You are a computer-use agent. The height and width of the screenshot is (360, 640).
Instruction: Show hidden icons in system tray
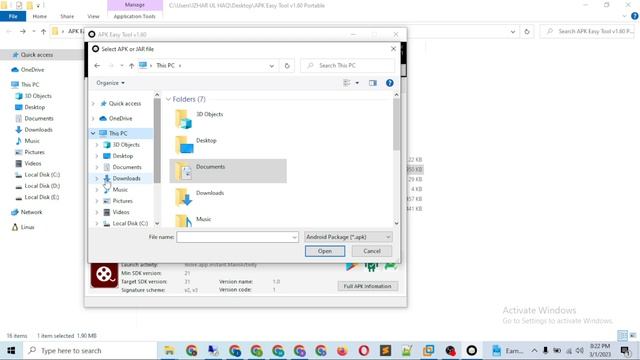534,351
